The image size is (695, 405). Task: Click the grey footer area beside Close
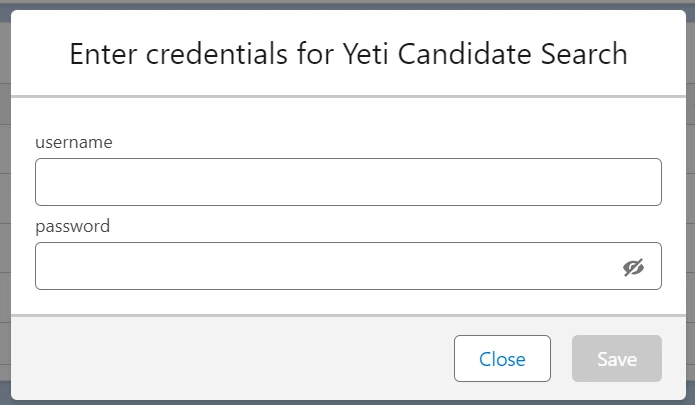230,358
